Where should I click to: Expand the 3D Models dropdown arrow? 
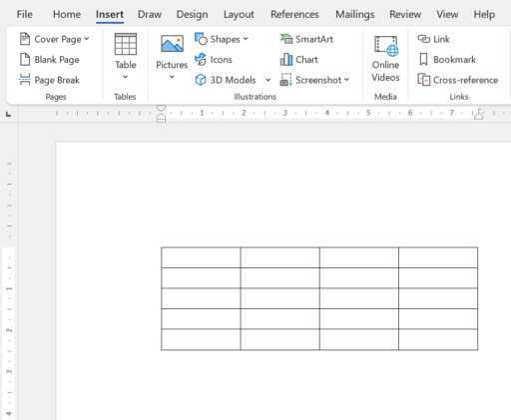point(267,80)
